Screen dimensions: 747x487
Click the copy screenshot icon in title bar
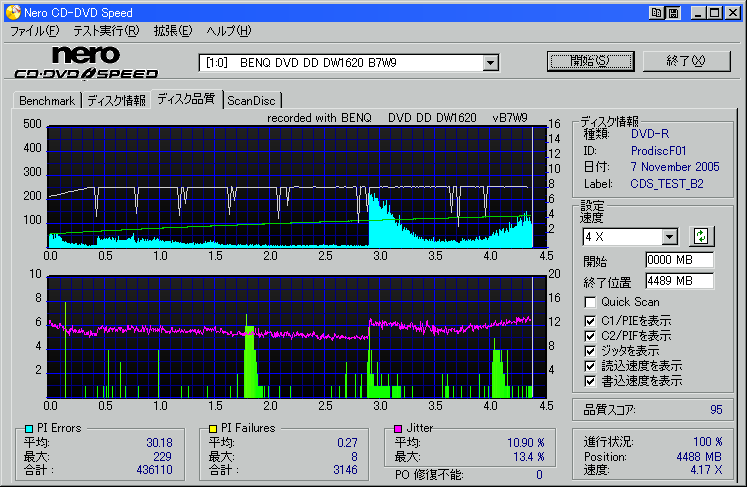tap(656, 13)
